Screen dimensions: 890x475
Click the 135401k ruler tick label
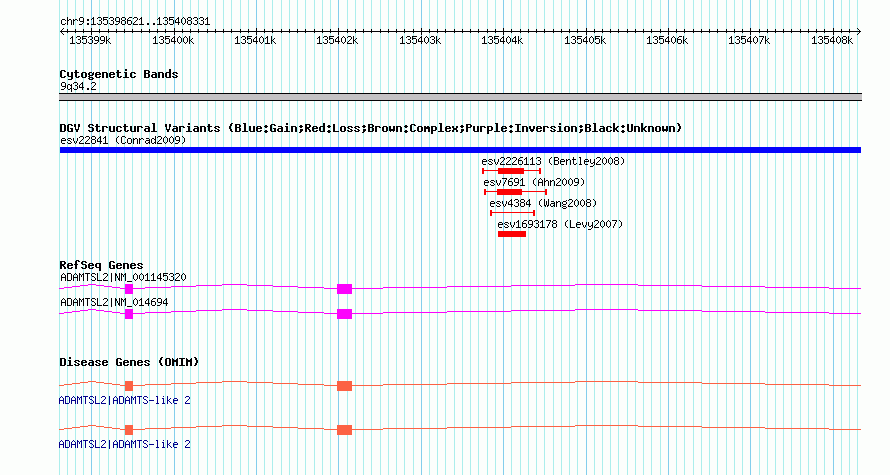tap(255, 40)
